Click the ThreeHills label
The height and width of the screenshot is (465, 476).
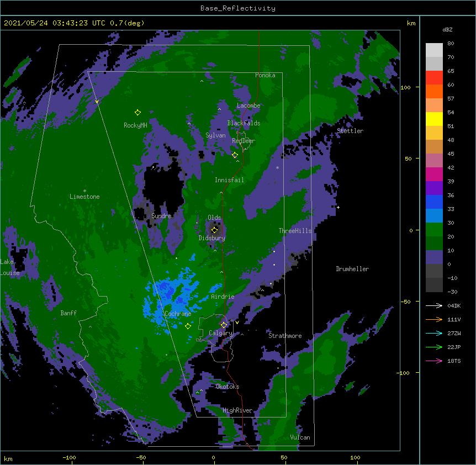(295, 231)
